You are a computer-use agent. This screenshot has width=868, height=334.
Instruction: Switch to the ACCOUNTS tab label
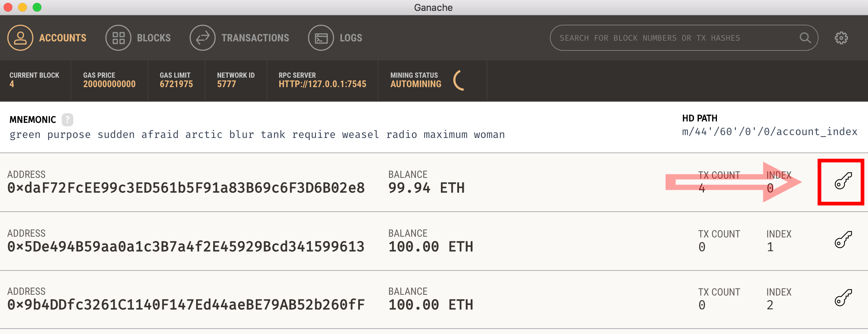(x=63, y=38)
